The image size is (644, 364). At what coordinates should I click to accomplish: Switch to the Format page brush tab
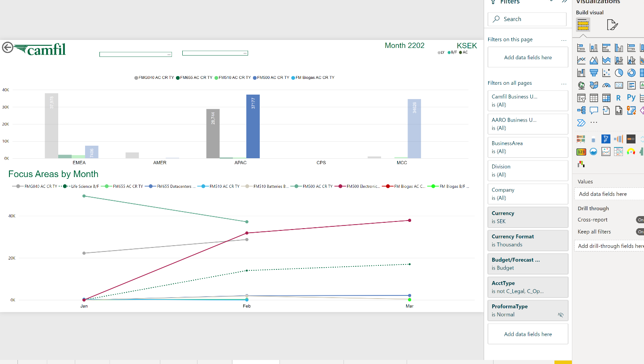(x=612, y=25)
